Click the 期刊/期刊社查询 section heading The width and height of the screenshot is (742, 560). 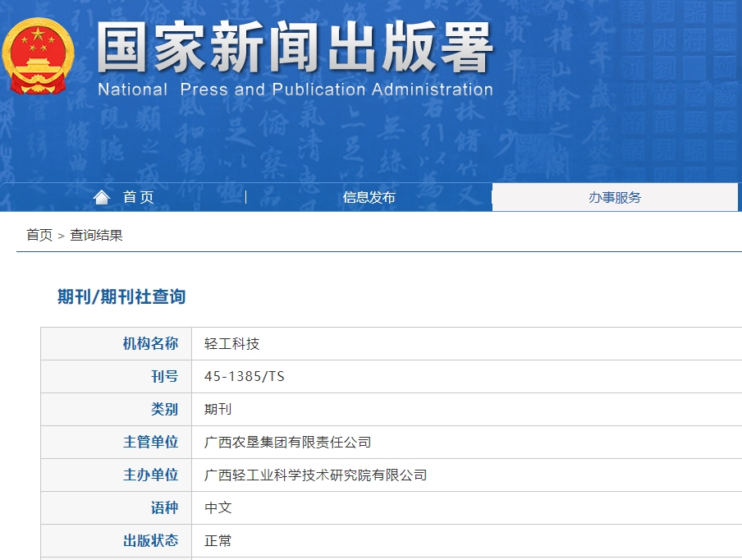tap(121, 296)
